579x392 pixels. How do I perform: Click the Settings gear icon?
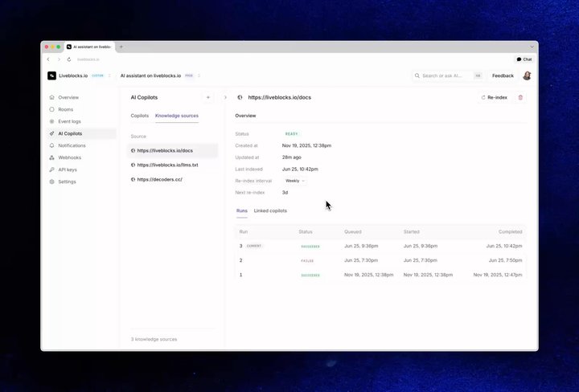pyautogui.click(x=51, y=182)
